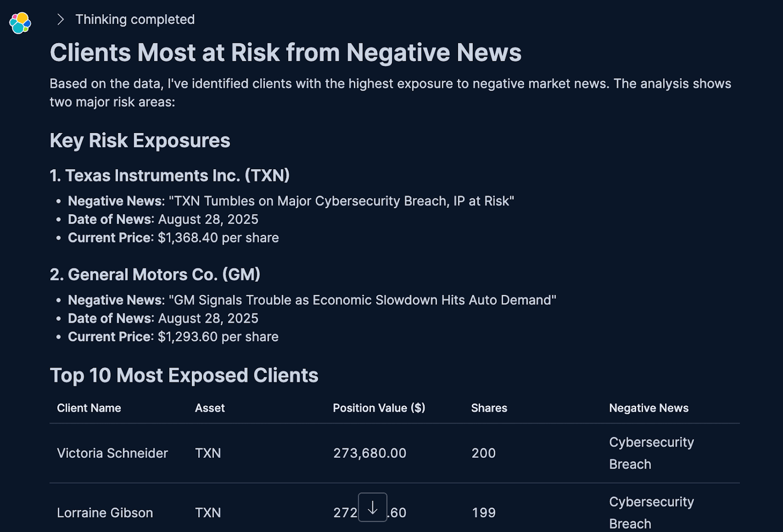Viewport: 783px width, 532px height.
Task: Click the Texas Instruments Inc. (TXN) heading
Action: [x=170, y=175]
